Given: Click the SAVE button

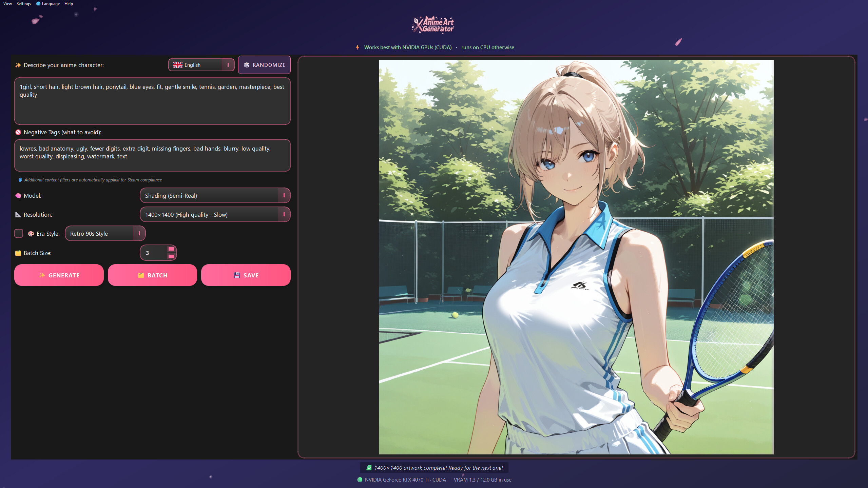Looking at the screenshot, I should [x=246, y=275].
